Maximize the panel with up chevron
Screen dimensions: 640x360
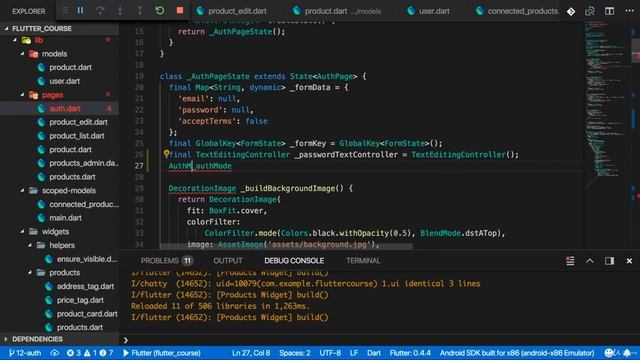tap(590, 261)
